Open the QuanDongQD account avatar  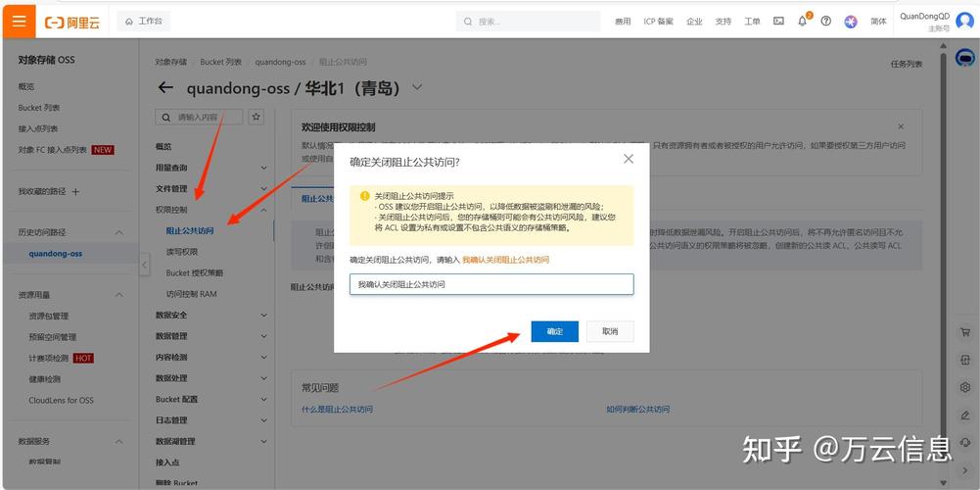click(964, 21)
